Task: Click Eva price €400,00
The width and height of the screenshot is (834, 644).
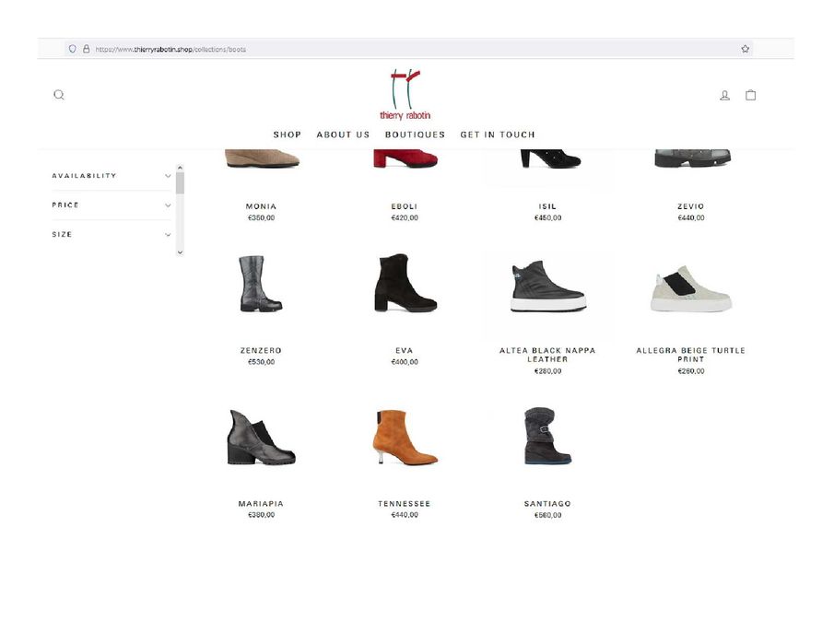Action: pyautogui.click(x=405, y=362)
